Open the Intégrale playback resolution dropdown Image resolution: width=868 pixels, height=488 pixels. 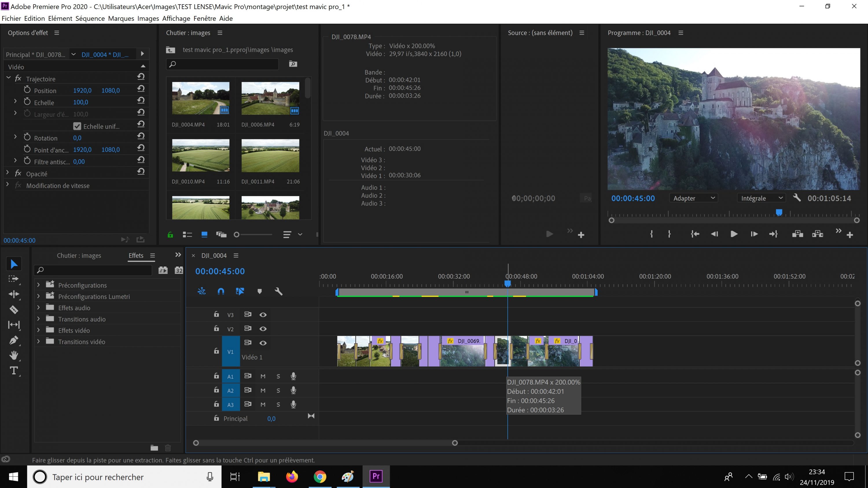click(x=761, y=198)
